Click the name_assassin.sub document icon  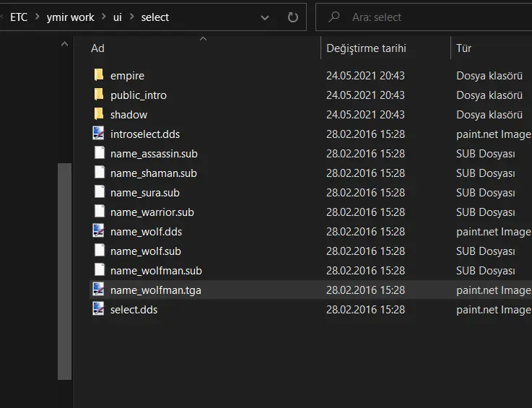[99, 153]
